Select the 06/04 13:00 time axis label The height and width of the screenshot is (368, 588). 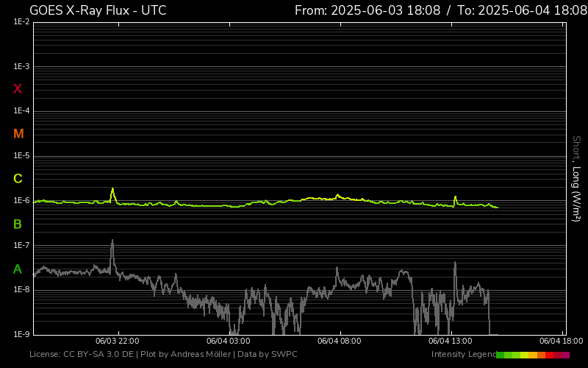[450, 341]
